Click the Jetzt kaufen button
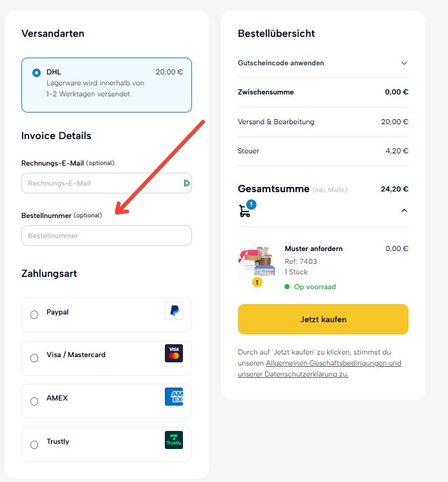The image size is (448, 482). click(x=323, y=319)
